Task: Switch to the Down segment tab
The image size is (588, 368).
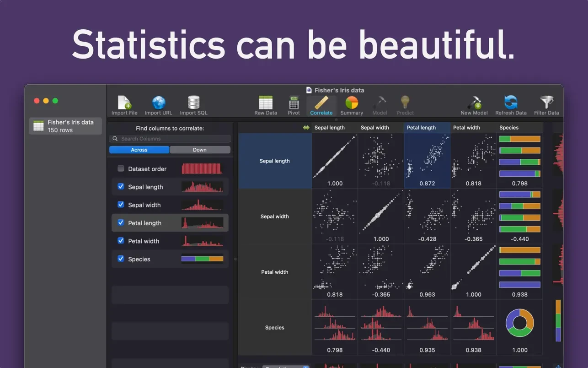Action: [200, 150]
